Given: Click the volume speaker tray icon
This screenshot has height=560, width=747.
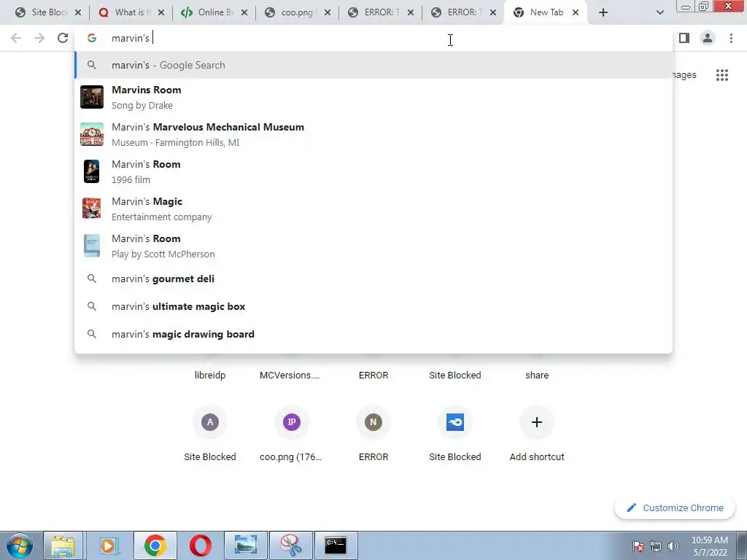Looking at the screenshot, I should point(673,546).
